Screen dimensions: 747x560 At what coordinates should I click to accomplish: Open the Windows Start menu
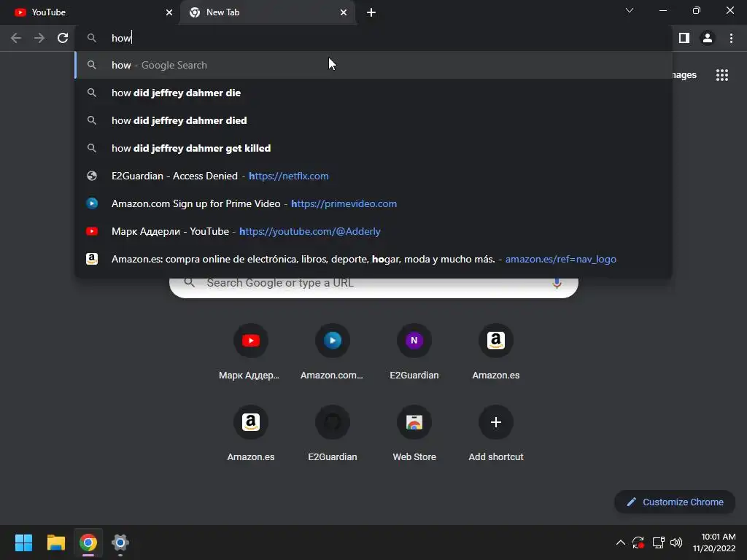click(23, 542)
